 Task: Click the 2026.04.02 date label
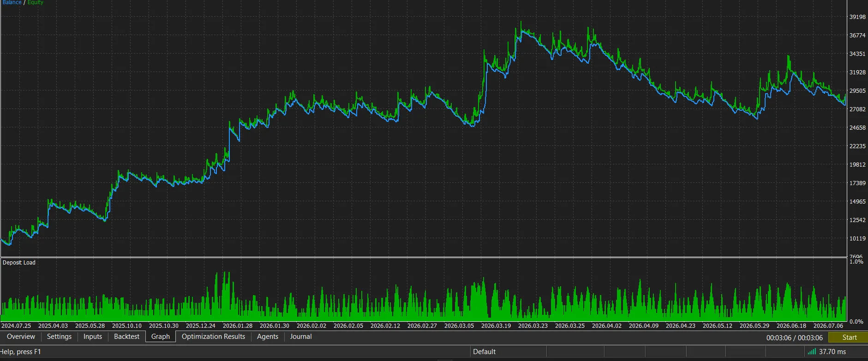[607, 326]
